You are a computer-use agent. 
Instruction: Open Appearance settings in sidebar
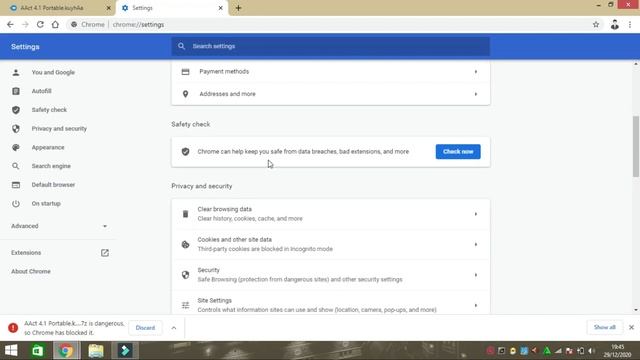point(48,147)
